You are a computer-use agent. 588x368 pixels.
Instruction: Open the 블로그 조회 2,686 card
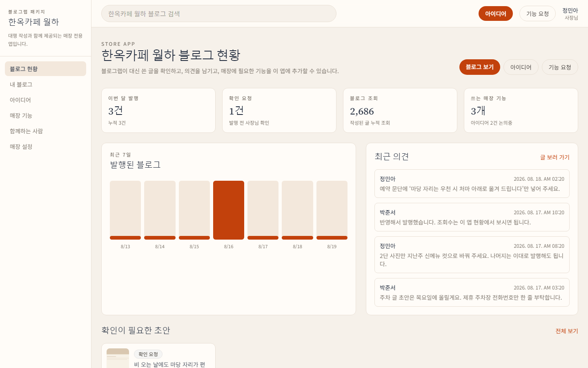coord(400,110)
